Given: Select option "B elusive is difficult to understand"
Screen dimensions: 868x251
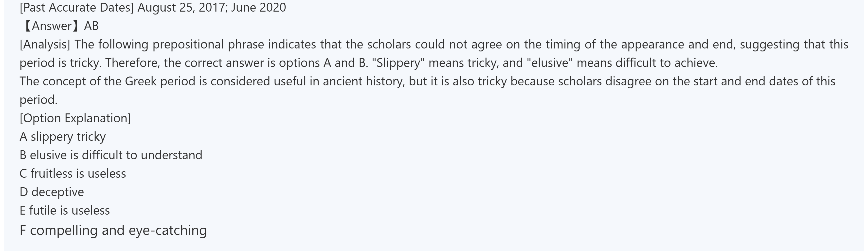Looking at the screenshot, I should click(x=111, y=155).
